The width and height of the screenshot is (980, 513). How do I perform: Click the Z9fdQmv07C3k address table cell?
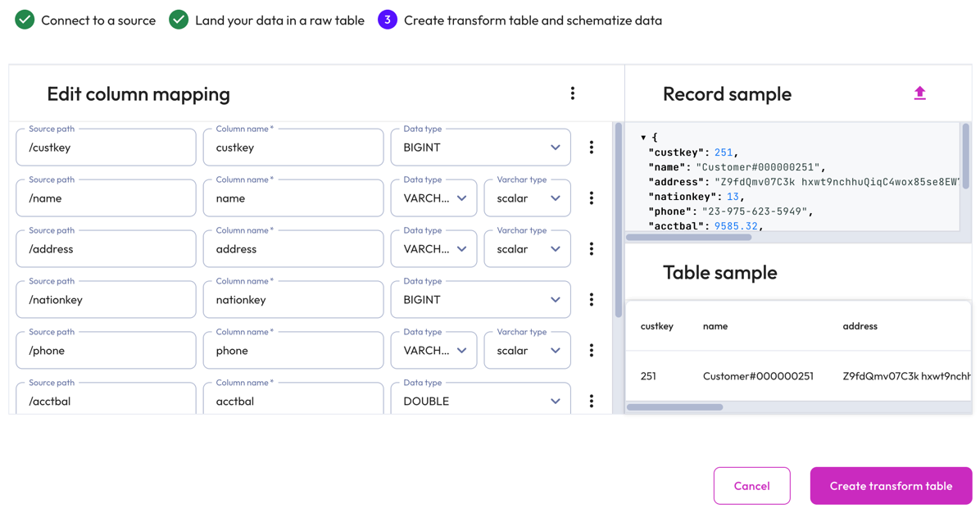click(907, 376)
